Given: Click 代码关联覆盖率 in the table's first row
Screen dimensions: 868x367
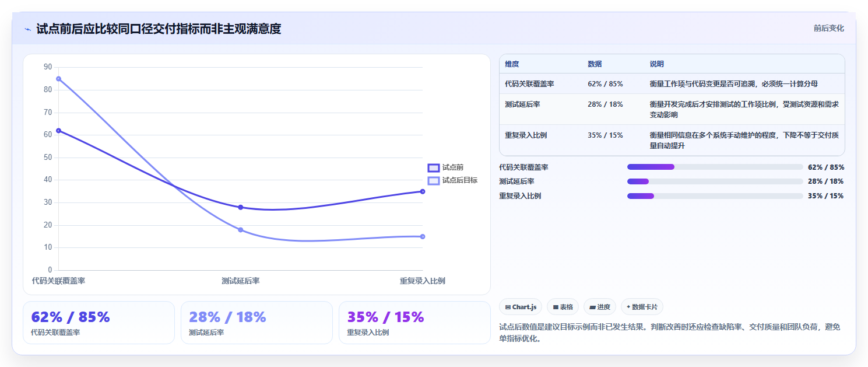Looking at the screenshot, I should 529,84.
